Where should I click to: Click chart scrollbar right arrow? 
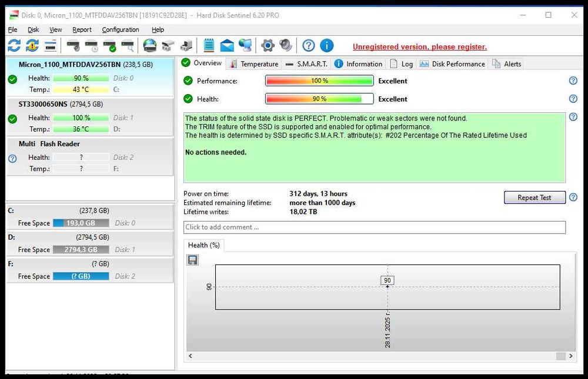(571, 355)
